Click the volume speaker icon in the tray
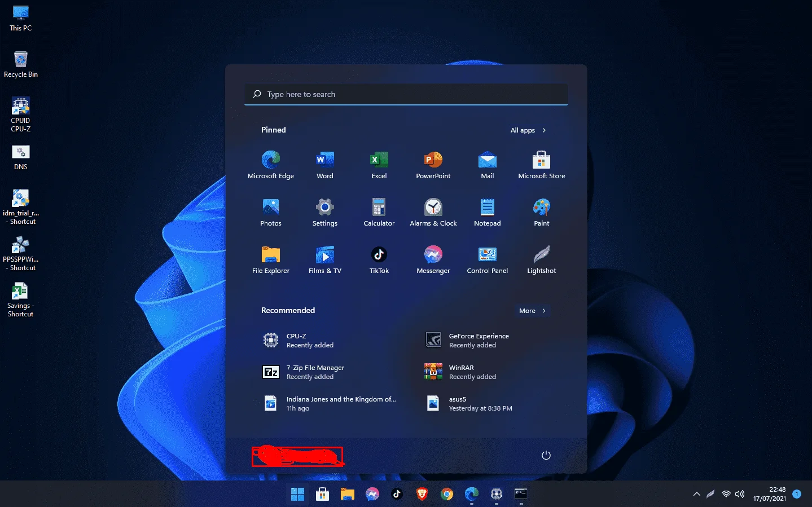 pyautogui.click(x=740, y=494)
